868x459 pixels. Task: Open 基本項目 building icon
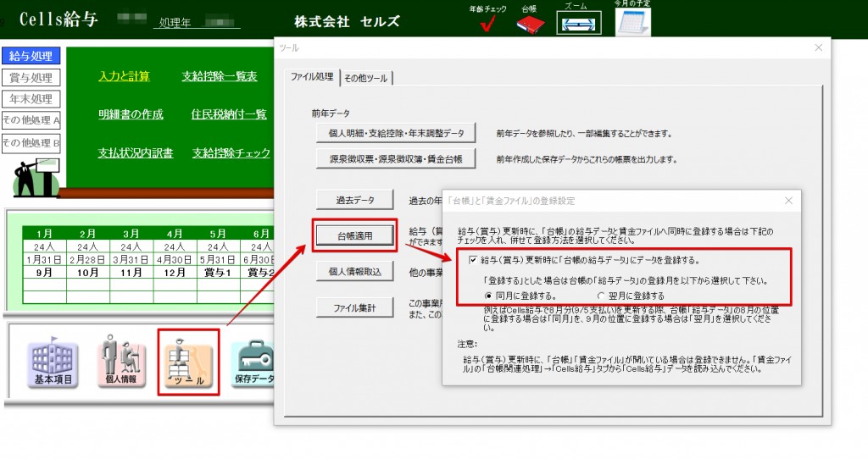(53, 362)
